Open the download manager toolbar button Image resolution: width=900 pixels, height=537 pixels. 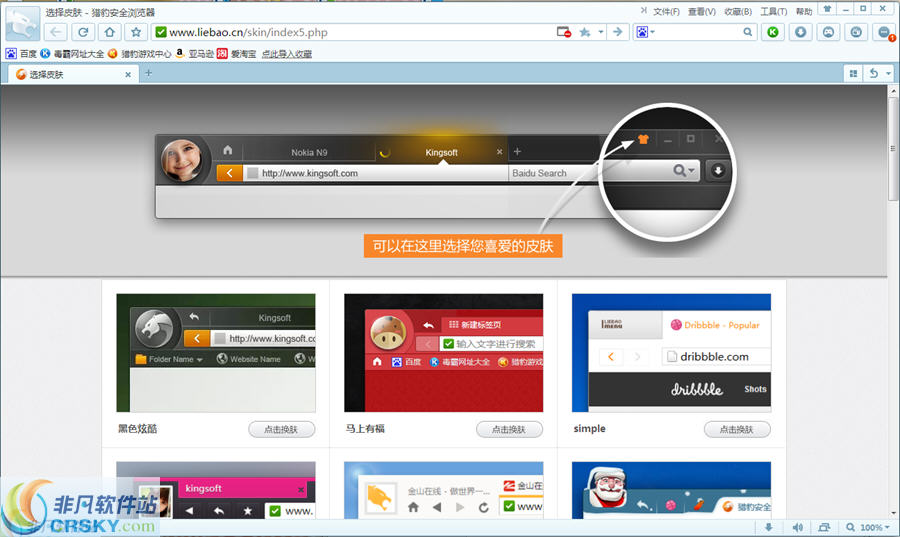pos(800,32)
